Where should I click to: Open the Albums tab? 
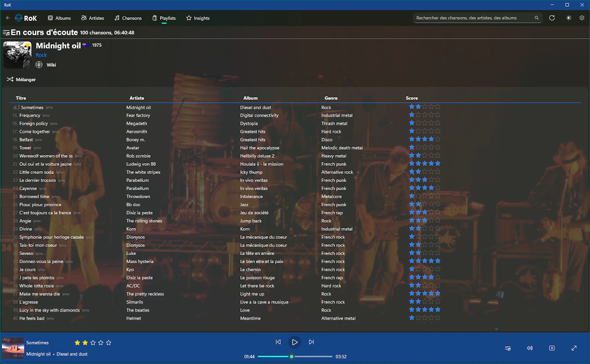[59, 18]
